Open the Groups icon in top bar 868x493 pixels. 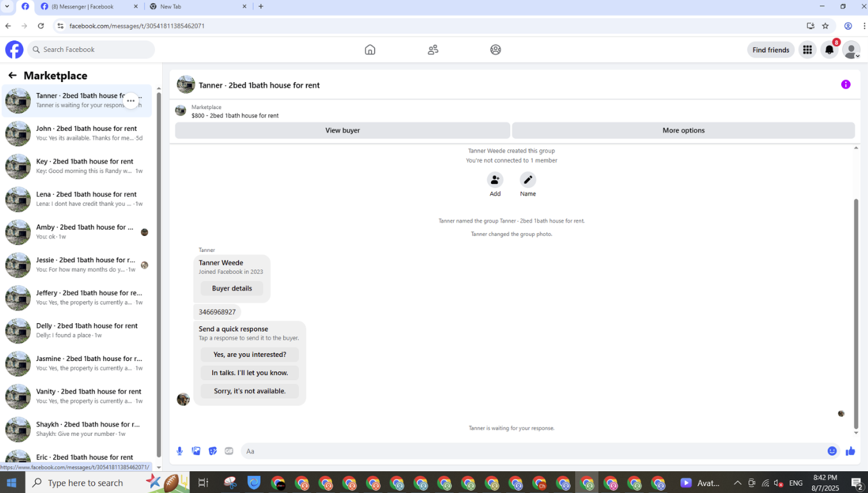[496, 49]
